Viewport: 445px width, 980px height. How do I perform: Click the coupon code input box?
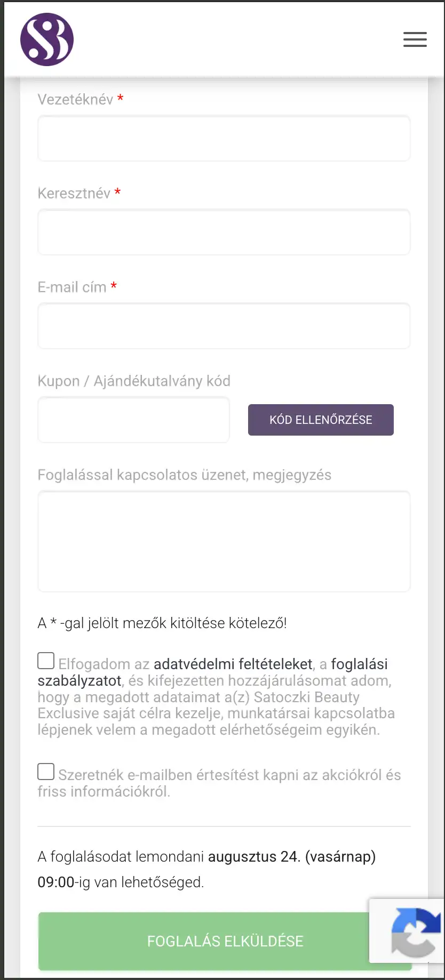click(x=133, y=420)
